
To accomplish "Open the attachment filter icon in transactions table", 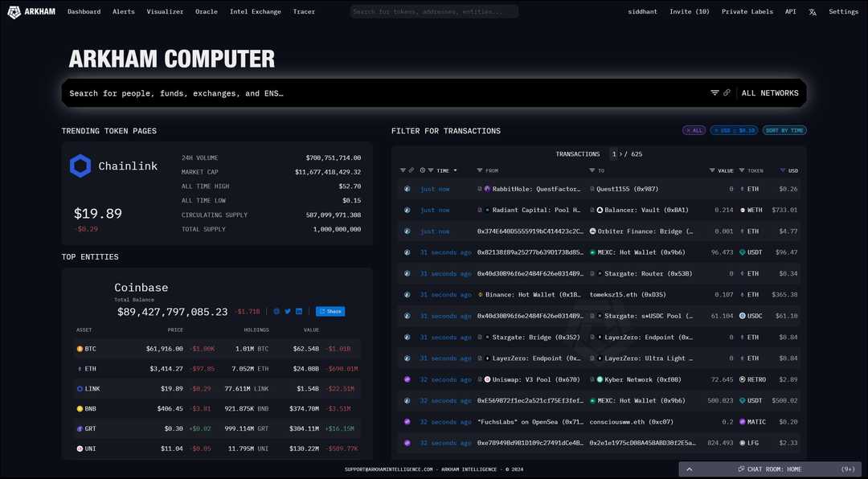I will pos(411,170).
